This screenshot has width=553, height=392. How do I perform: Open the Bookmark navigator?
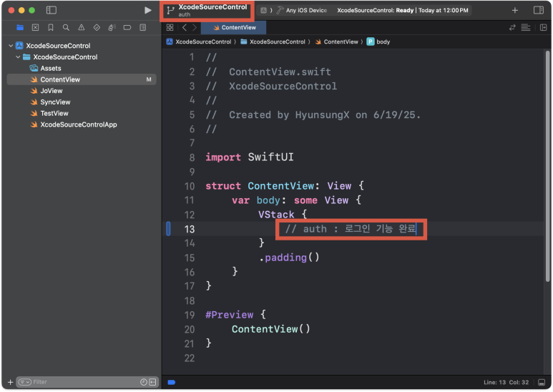point(51,27)
